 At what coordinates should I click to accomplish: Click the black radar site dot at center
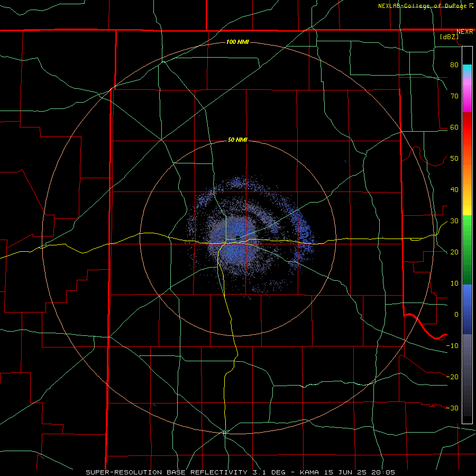(x=237, y=237)
